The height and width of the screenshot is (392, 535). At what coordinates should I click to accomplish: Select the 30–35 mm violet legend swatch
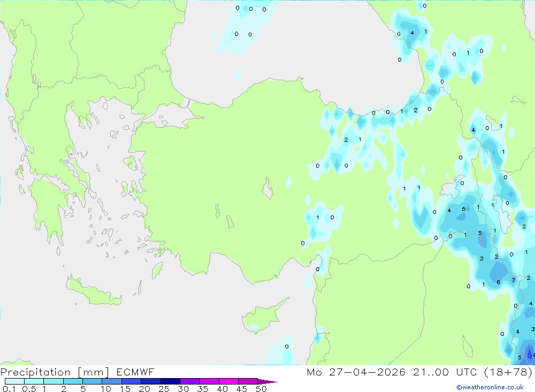click(190, 381)
